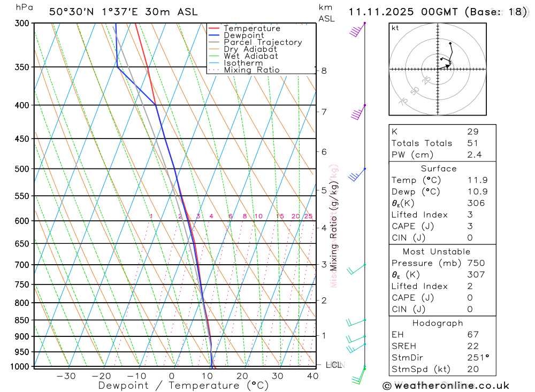Click the 'Dewpoint / Temperature (°C)' axis title

183,386
